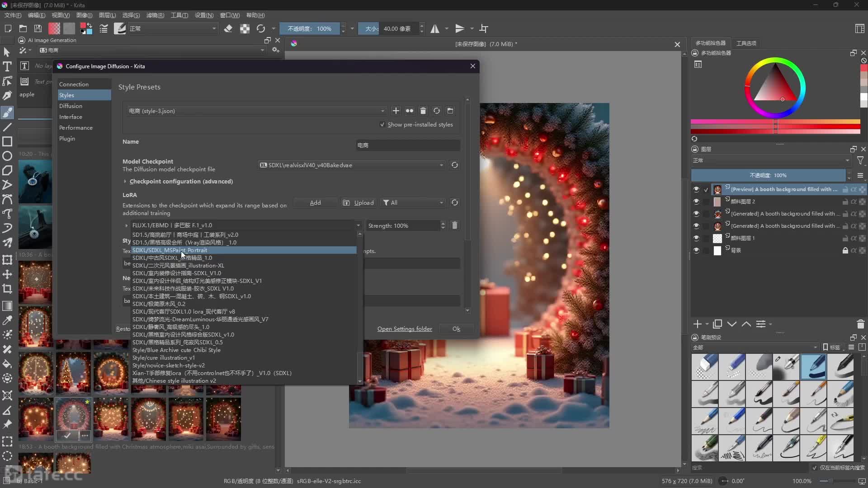Delete the current style preset

click(423, 111)
